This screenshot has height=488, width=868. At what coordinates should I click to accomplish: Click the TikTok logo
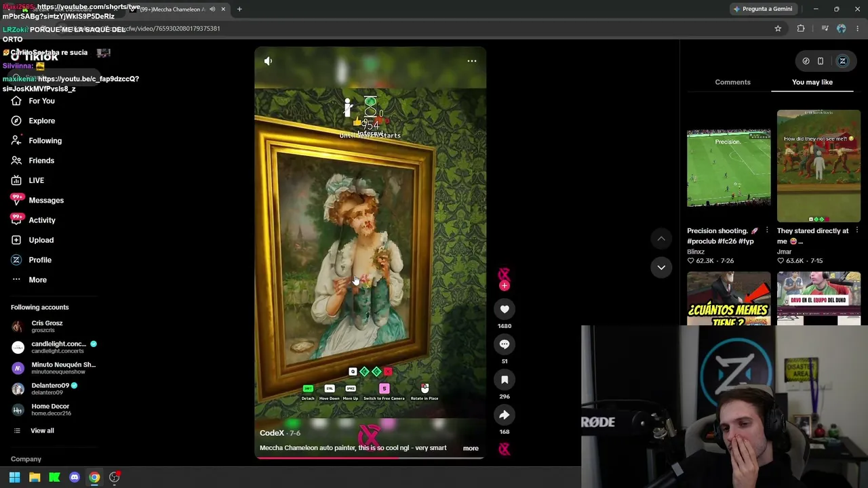coord(35,57)
